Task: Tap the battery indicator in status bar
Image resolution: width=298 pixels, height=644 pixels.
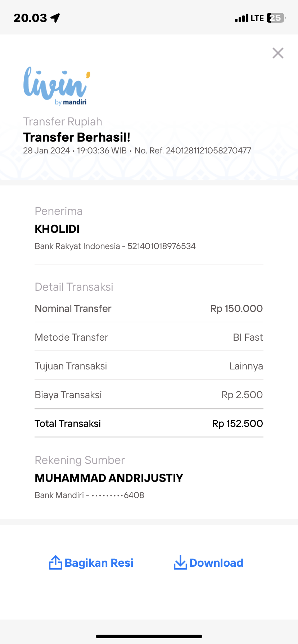Action: click(x=276, y=18)
